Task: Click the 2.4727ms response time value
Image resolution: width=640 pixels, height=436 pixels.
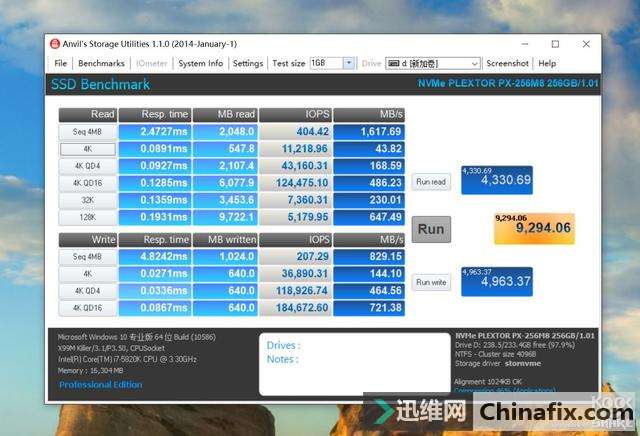Action: click(x=155, y=132)
